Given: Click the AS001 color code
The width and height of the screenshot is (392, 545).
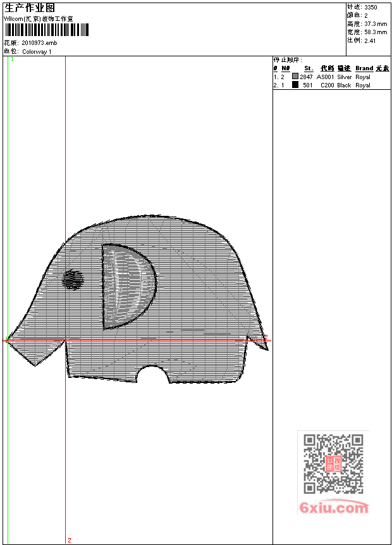Looking at the screenshot, I should tap(325, 77).
